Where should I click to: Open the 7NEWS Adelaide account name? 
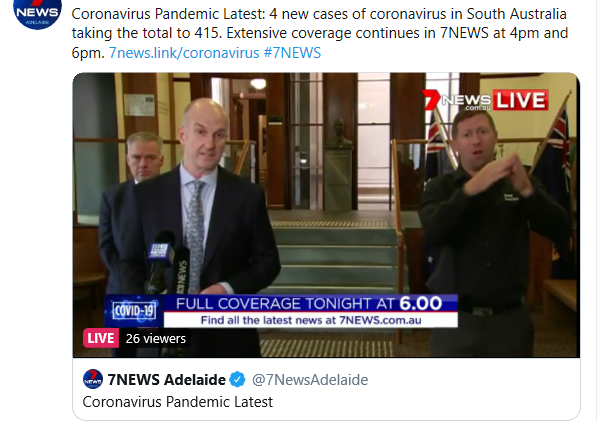[x=166, y=380]
